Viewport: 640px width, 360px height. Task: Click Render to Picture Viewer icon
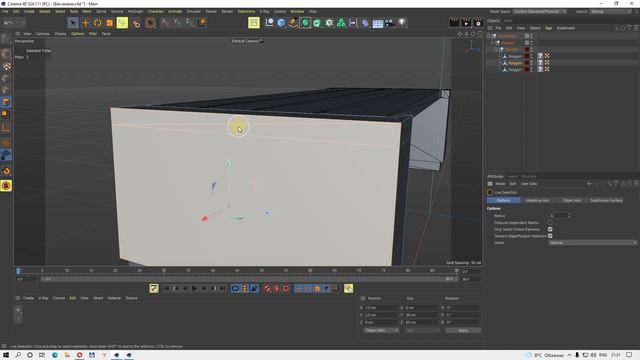tap(466, 23)
